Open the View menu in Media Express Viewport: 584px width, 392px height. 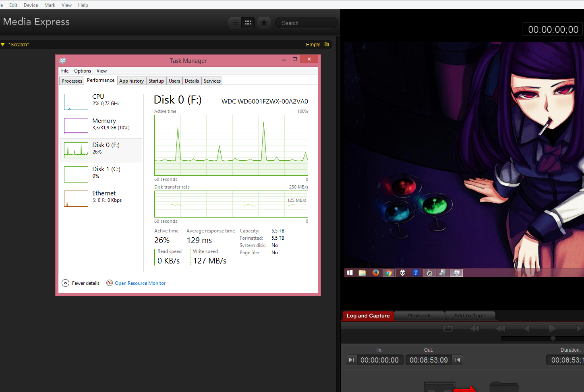point(66,5)
